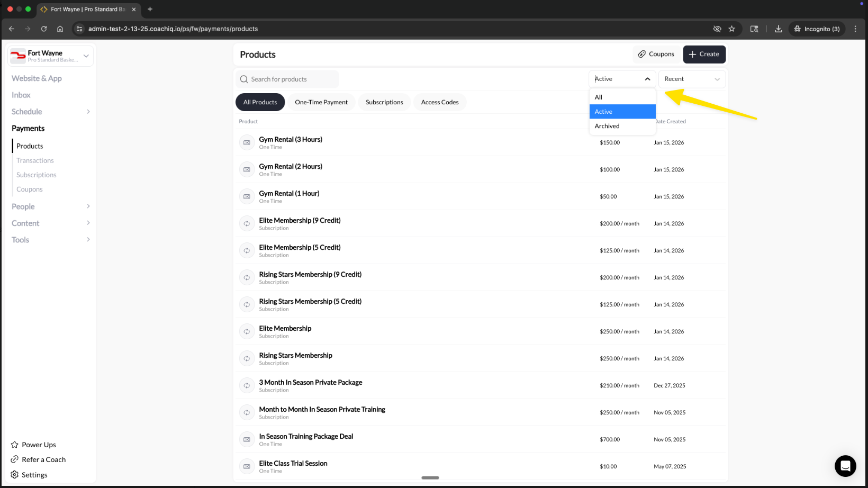Click the Refer a Coach chain-link icon
The image size is (868, 488).
(14, 459)
